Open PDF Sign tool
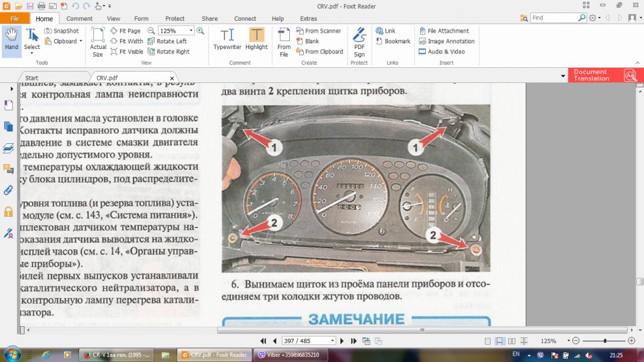The height and width of the screenshot is (362, 644). coord(359,41)
